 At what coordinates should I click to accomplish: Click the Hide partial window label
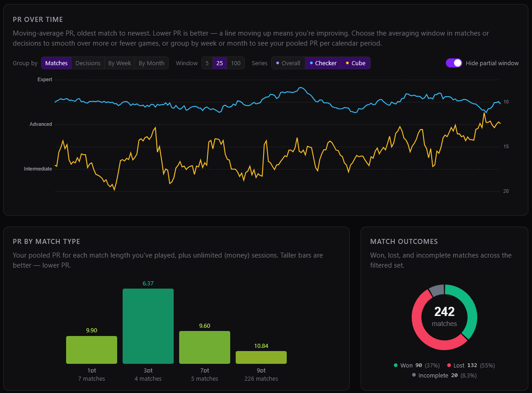(492, 63)
